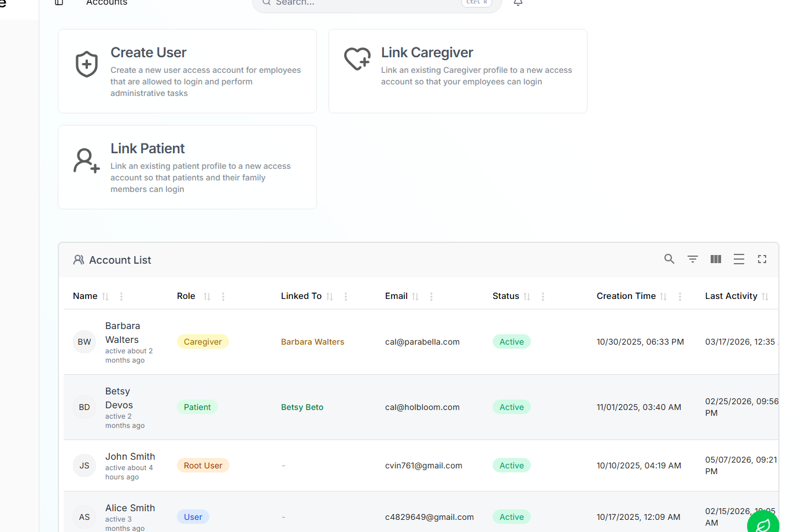Screen dimensions: 798x532
Task: Click the AS avatar for Alice Smith
Action: pos(84,517)
